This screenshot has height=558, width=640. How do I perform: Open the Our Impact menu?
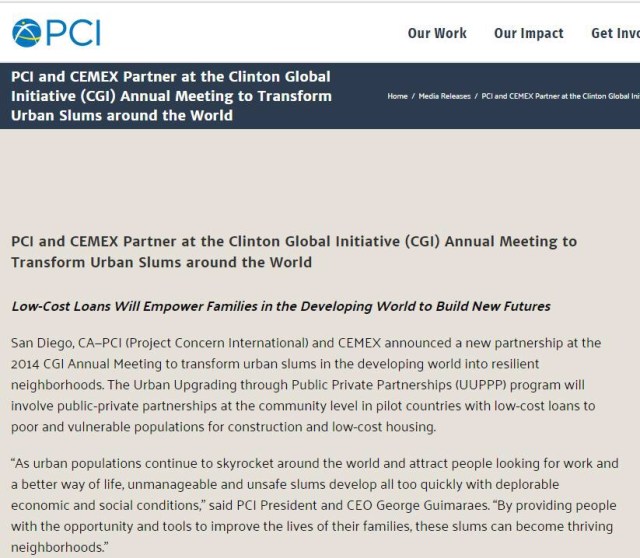pos(528,33)
